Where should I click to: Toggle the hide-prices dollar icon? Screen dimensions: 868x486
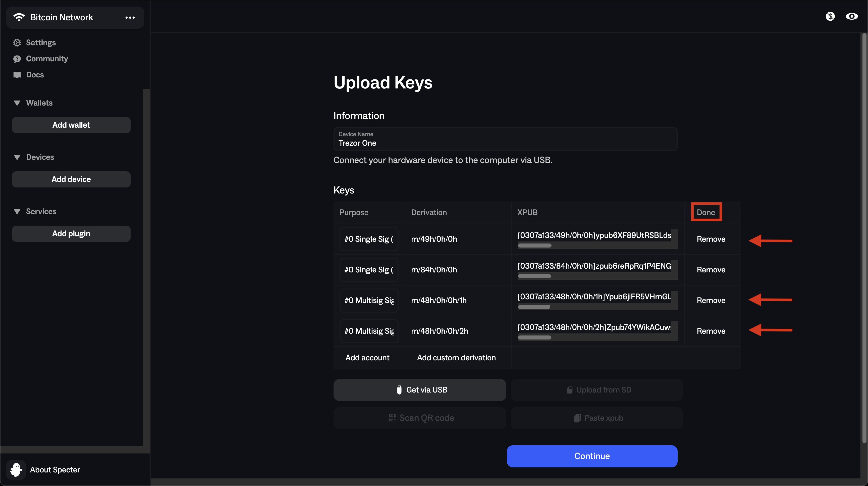point(830,17)
